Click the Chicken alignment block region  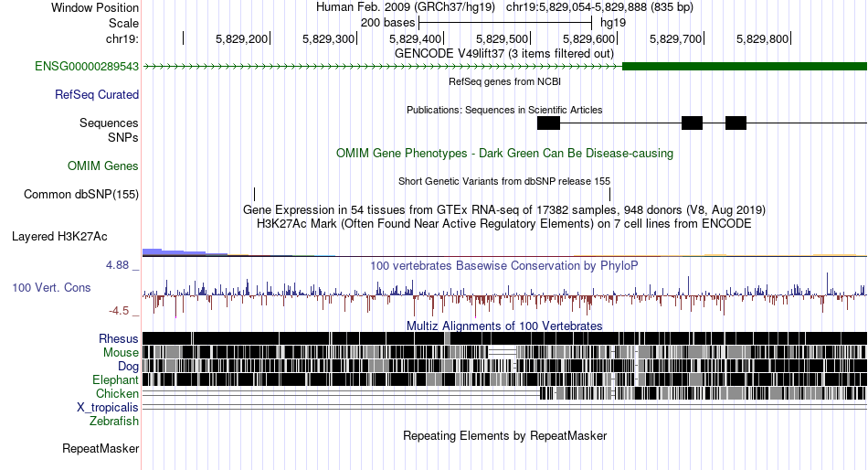click(703, 393)
